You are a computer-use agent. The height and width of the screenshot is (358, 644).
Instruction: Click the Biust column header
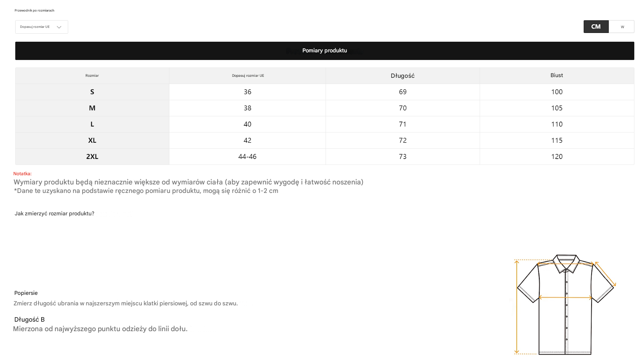(557, 75)
